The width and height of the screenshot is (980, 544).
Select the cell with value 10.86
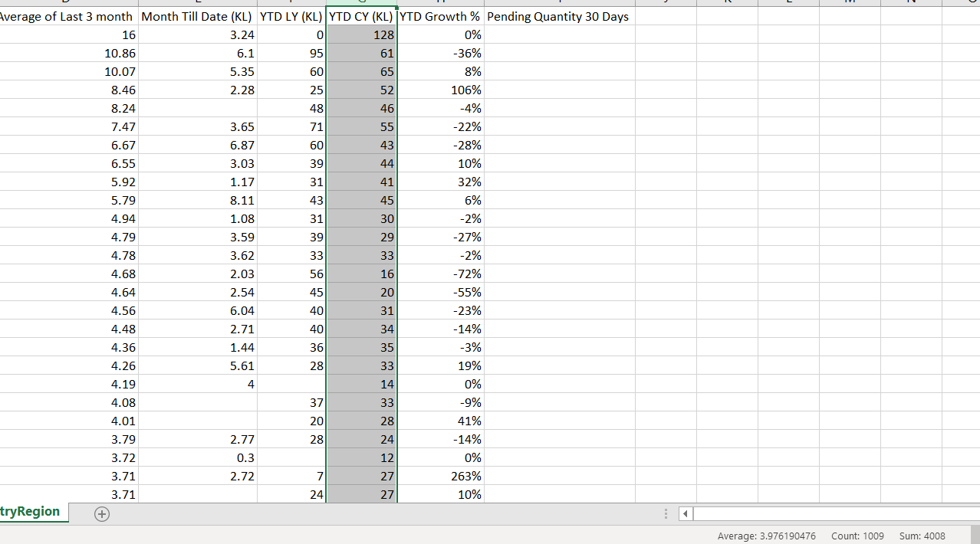coord(69,53)
